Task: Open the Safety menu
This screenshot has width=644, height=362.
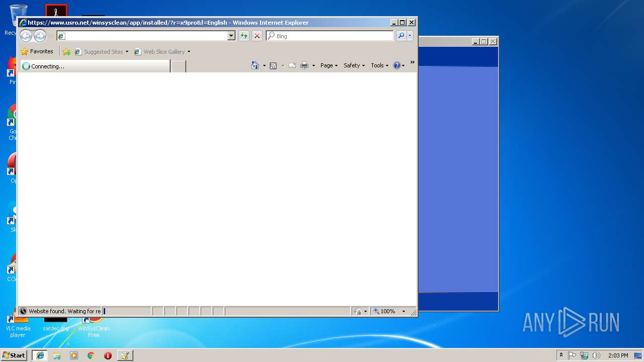Action: (x=354, y=65)
